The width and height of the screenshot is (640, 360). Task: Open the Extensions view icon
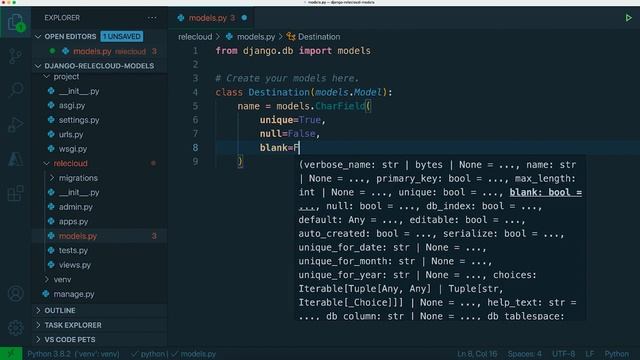16,193
